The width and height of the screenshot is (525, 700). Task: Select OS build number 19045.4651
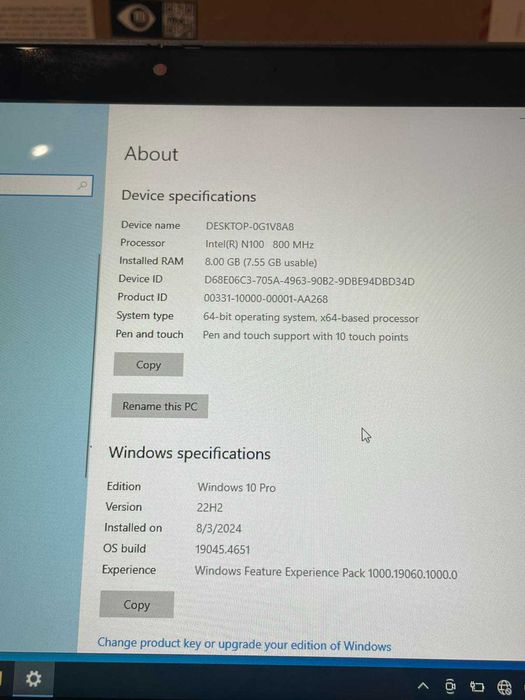tap(222, 549)
